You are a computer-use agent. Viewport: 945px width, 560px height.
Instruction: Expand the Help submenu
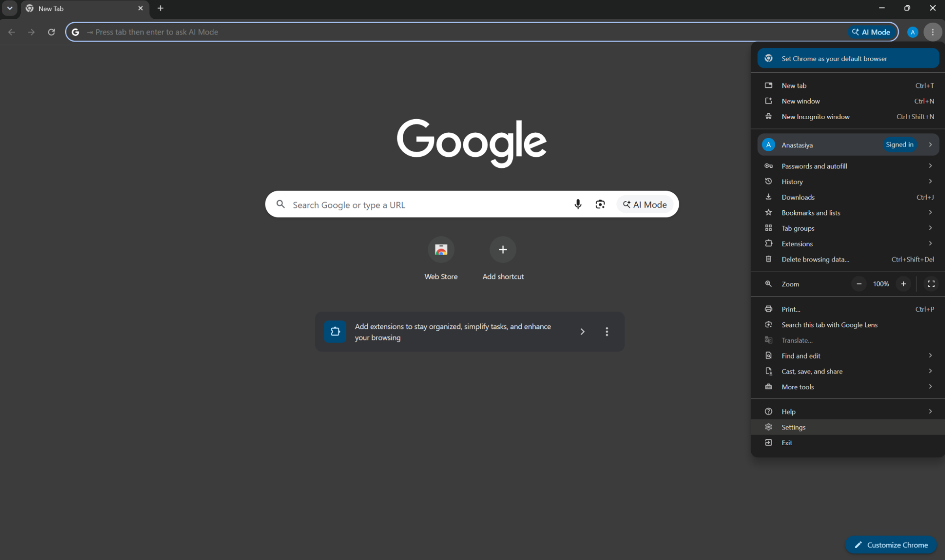pos(848,412)
